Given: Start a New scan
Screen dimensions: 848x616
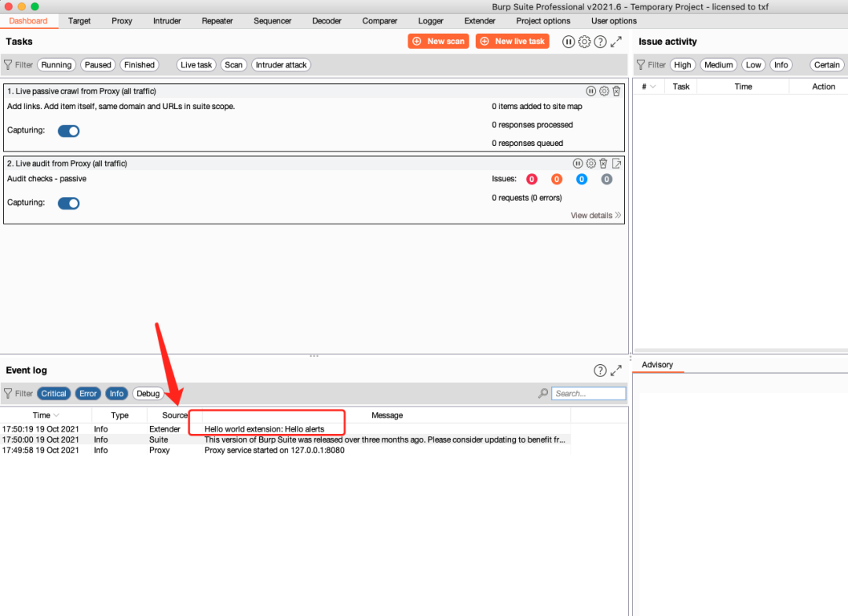Looking at the screenshot, I should (438, 42).
